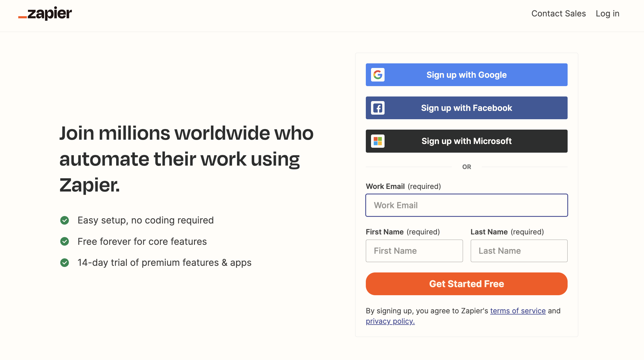Viewport: 644px width, 360px height.
Task: Click green checkmark beside Free forever
Action: coord(65,241)
